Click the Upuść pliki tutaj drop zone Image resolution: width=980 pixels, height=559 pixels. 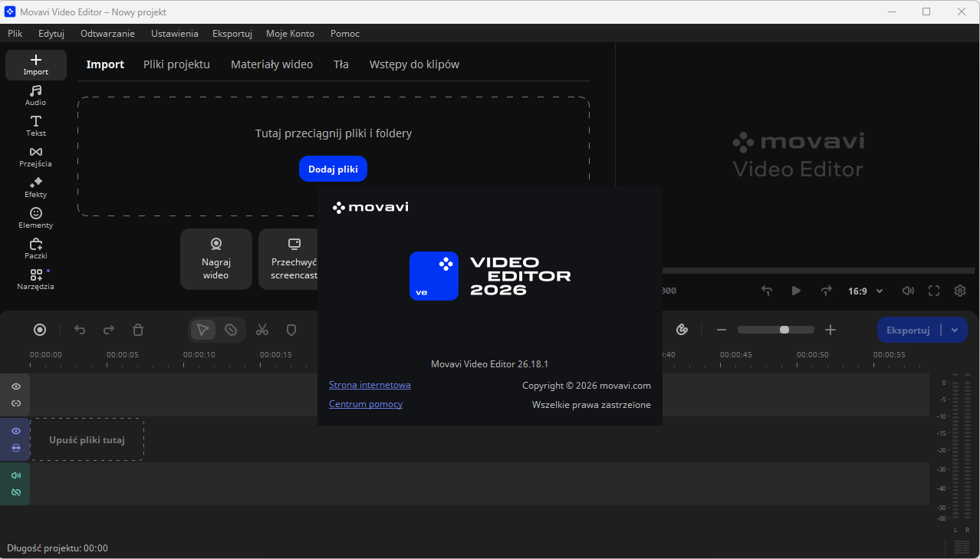pyautogui.click(x=87, y=440)
